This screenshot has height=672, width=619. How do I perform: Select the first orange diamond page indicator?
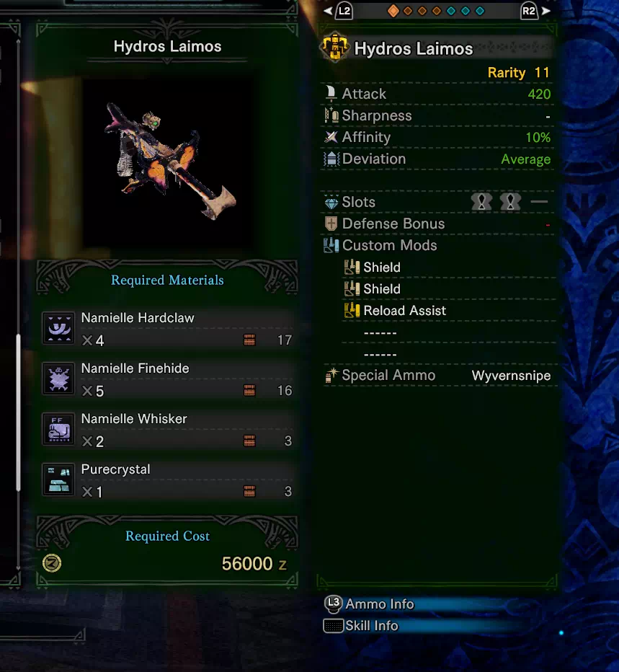click(x=393, y=11)
